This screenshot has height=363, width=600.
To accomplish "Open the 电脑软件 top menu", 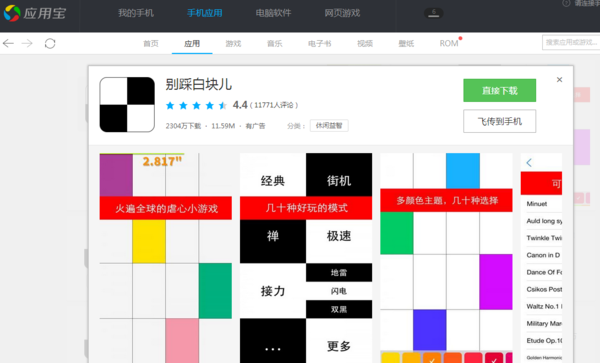I will 273,13.
